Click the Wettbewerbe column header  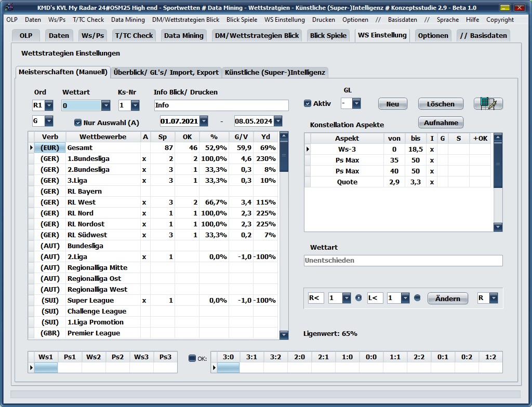[103, 137]
